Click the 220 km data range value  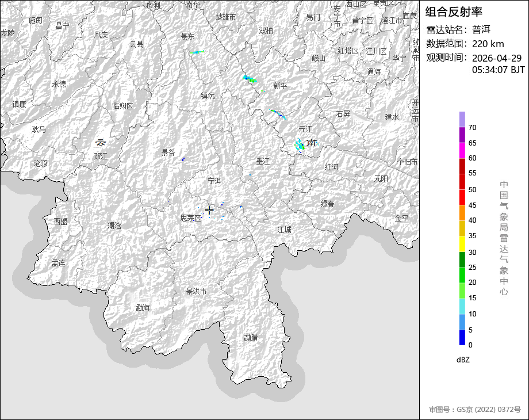click(x=488, y=44)
